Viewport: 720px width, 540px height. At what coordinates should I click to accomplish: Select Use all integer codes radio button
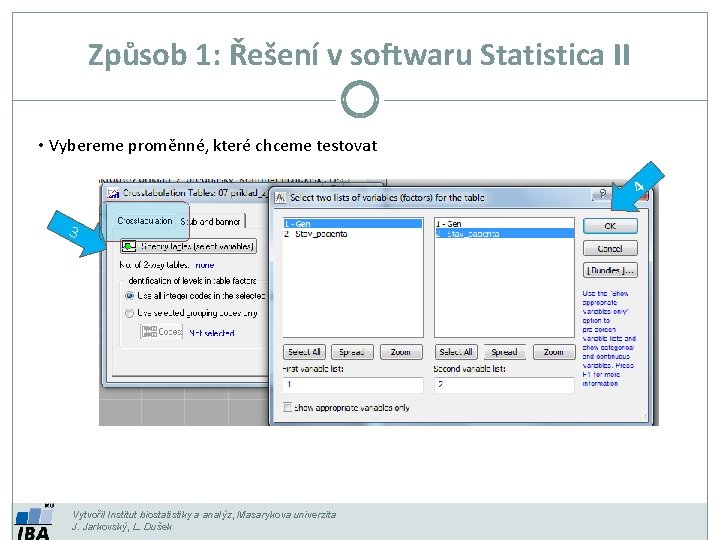click(129, 296)
